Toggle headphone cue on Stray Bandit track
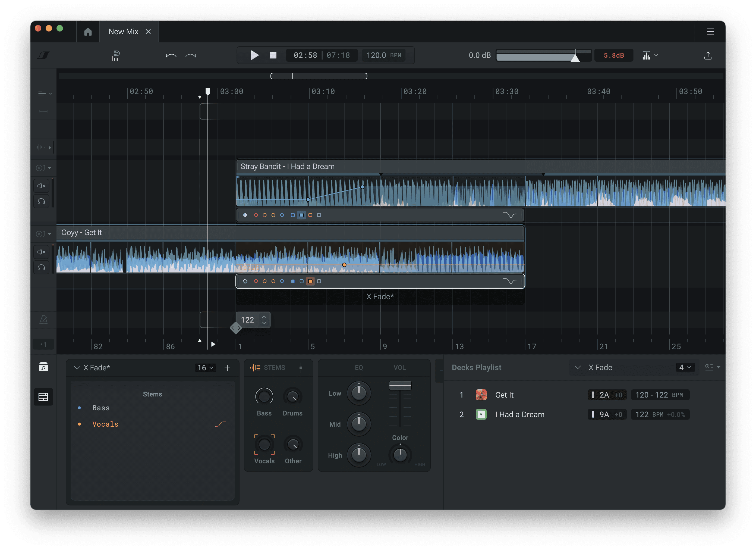Image resolution: width=756 pixels, height=550 pixels. tap(41, 201)
